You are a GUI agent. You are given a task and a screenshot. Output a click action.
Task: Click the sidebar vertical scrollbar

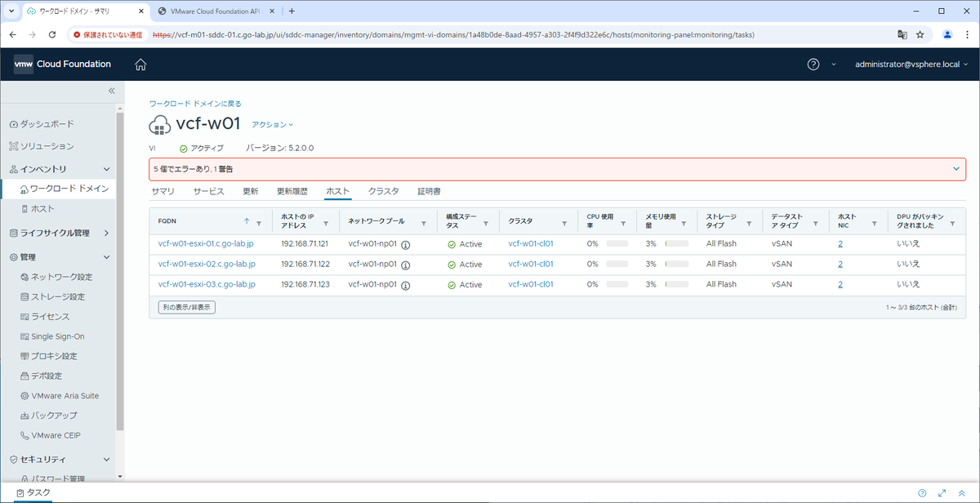[121, 269]
